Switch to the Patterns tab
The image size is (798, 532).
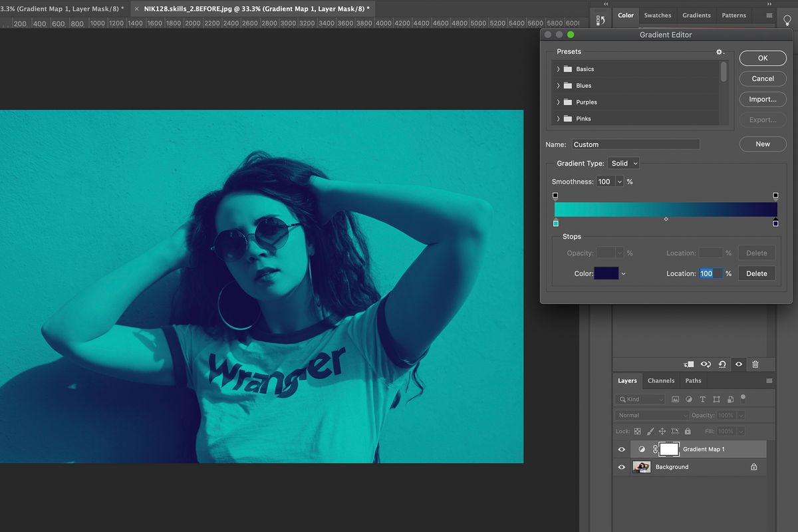click(734, 15)
